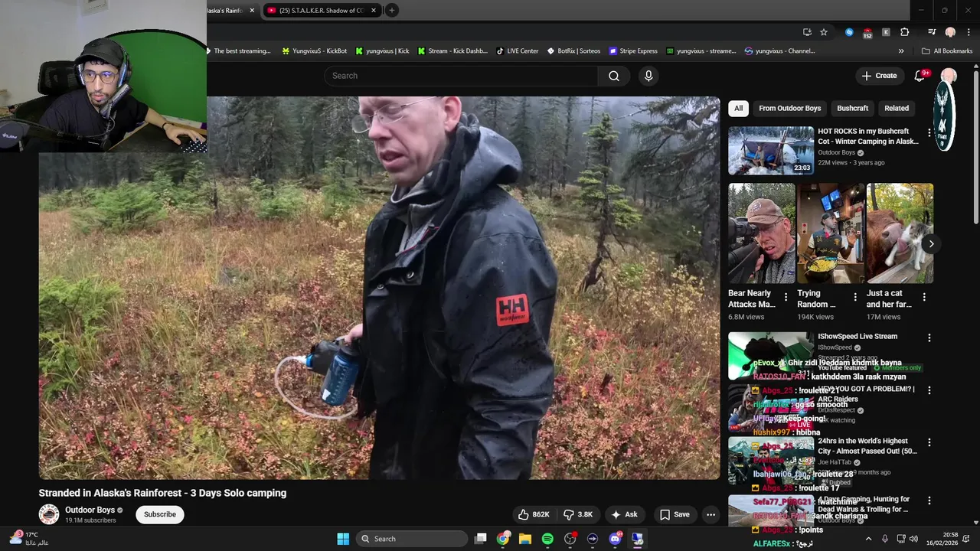This screenshot has width=980, height=551.
Task: Switch to the S.T.A.L.K.E.R. Shadow tab
Action: [x=322, y=10]
